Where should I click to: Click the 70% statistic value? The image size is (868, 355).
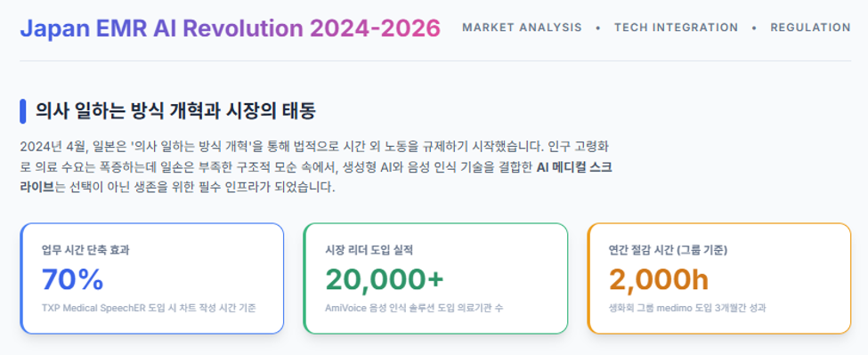pos(72,279)
